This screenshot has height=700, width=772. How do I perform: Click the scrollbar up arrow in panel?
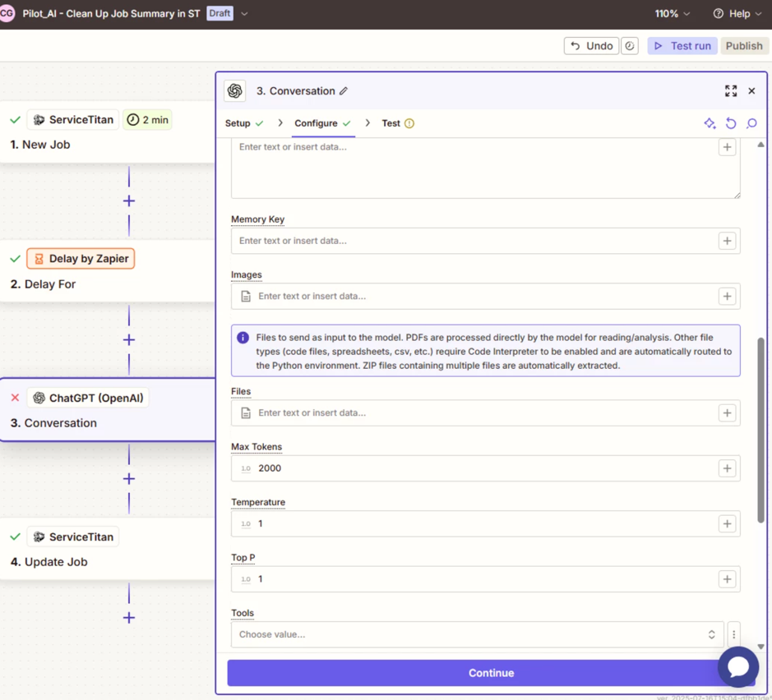pyautogui.click(x=760, y=145)
